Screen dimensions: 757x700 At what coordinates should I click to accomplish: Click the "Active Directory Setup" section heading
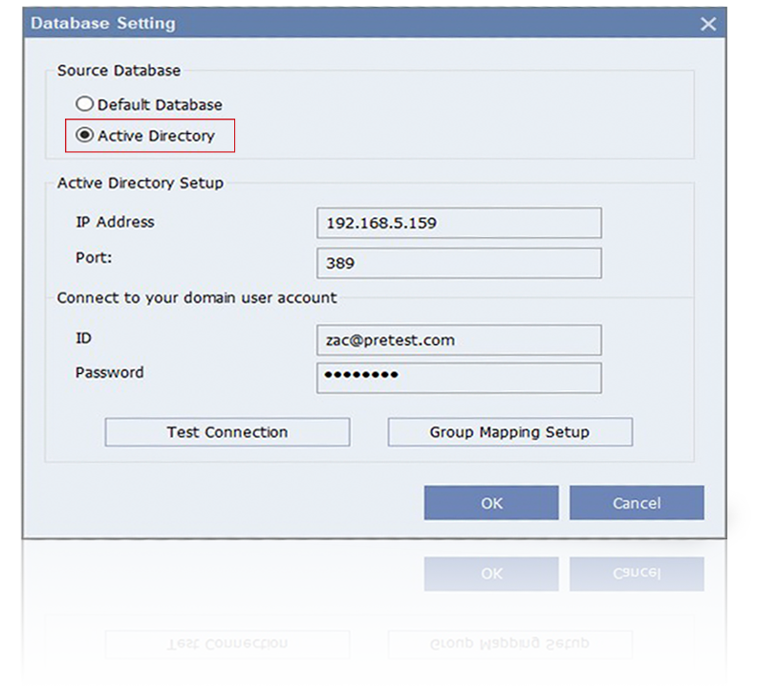pos(140,183)
